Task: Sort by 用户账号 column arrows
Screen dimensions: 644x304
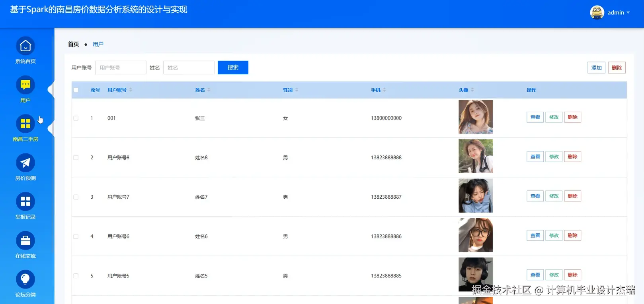Action: coord(131,90)
